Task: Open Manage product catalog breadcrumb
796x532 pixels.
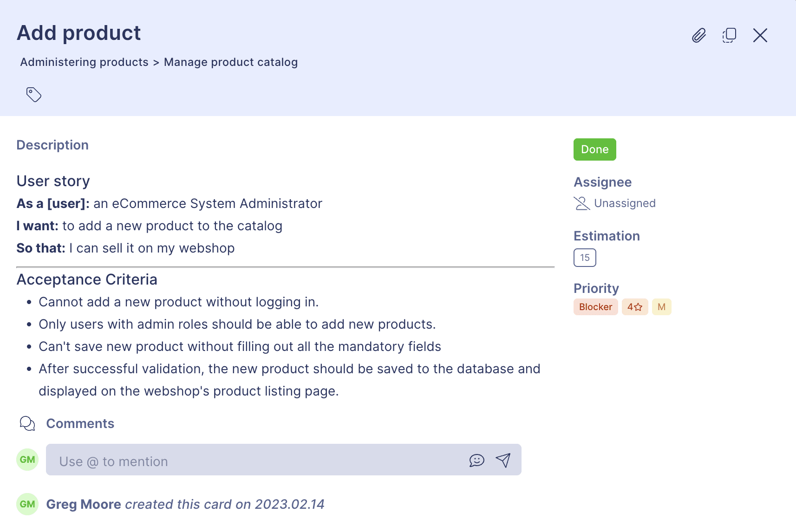Action: [x=231, y=62]
